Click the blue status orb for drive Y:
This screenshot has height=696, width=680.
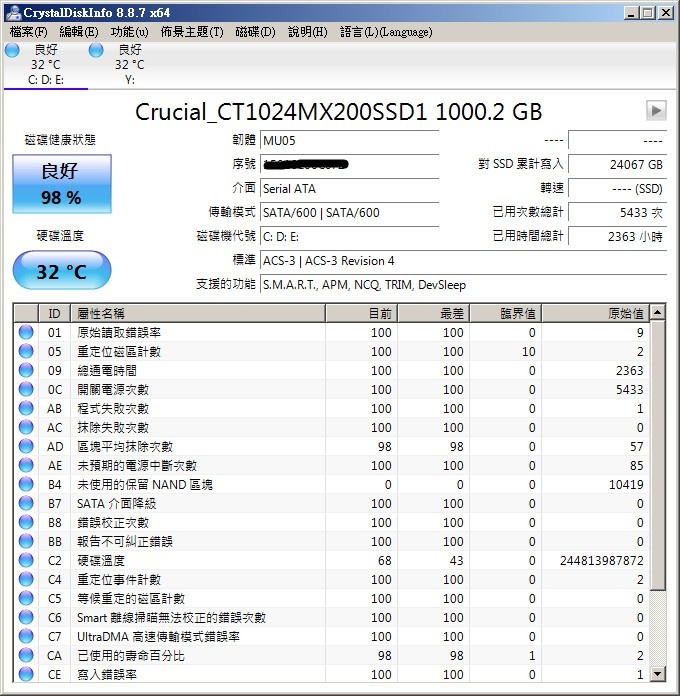point(96,50)
